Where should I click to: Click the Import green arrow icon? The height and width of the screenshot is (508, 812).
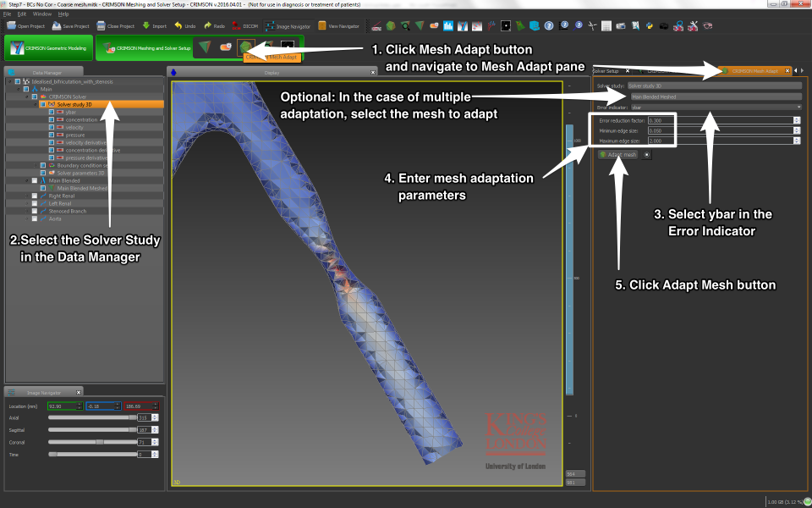point(146,26)
